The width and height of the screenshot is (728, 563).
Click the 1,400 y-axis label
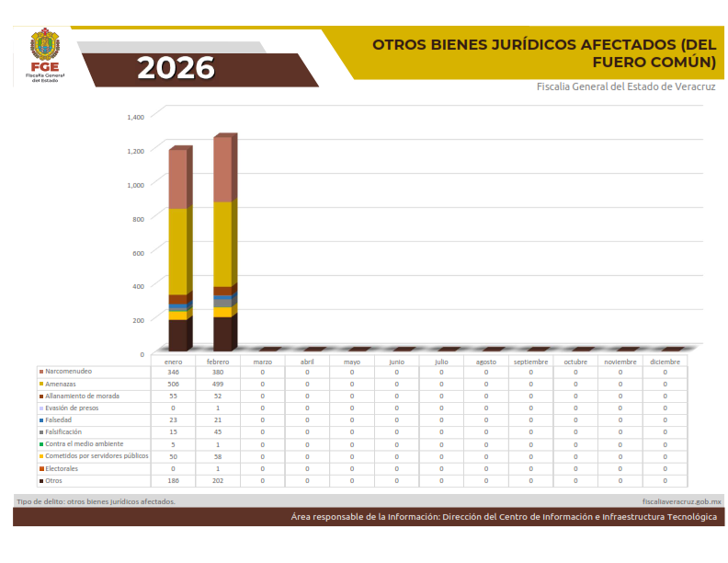135,117
